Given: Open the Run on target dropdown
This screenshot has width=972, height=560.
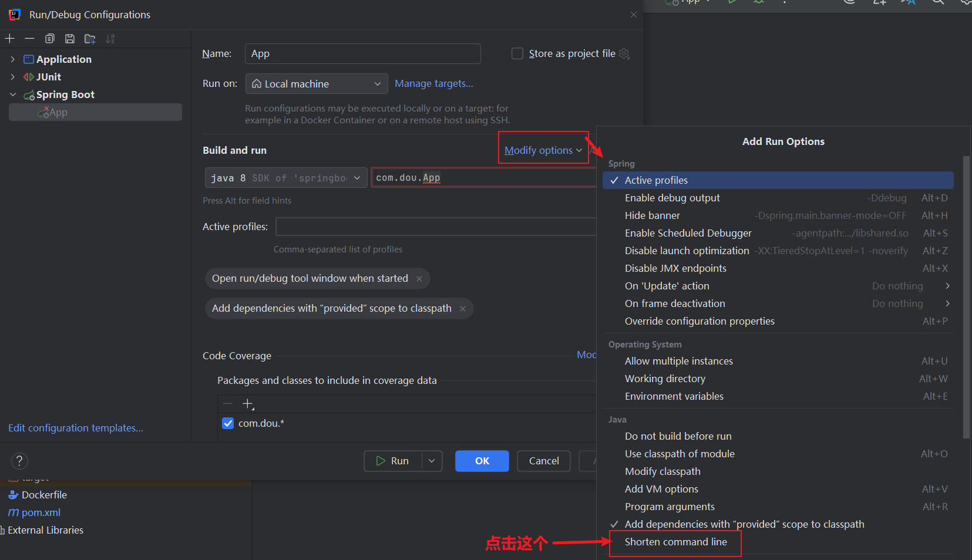Looking at the screenshot, I should (x=316, y=83).
